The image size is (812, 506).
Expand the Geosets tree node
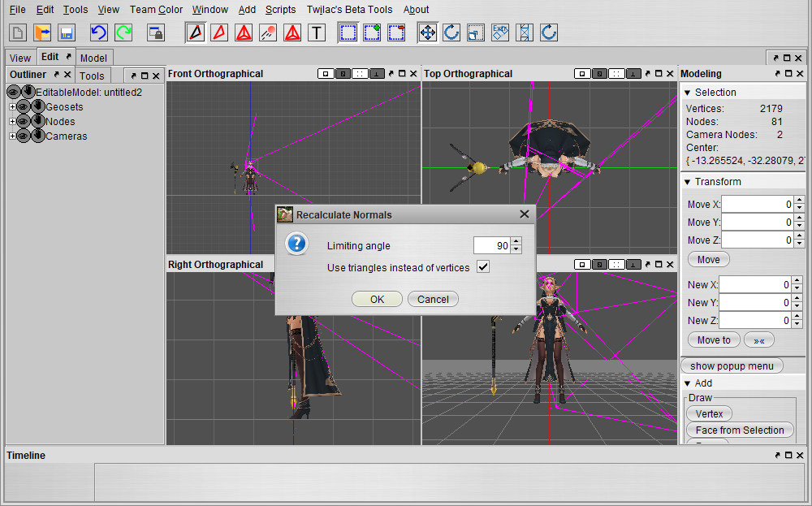(x=12, y=107)
